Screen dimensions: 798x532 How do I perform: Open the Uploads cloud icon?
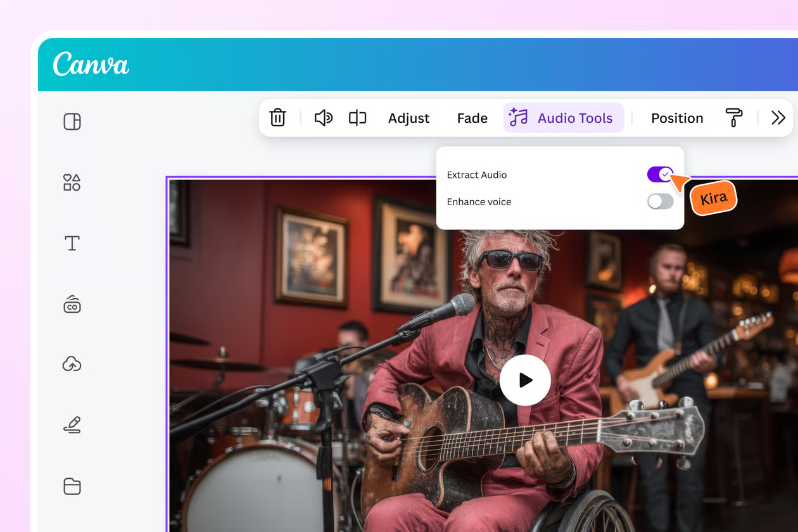[x=72, y=364]
